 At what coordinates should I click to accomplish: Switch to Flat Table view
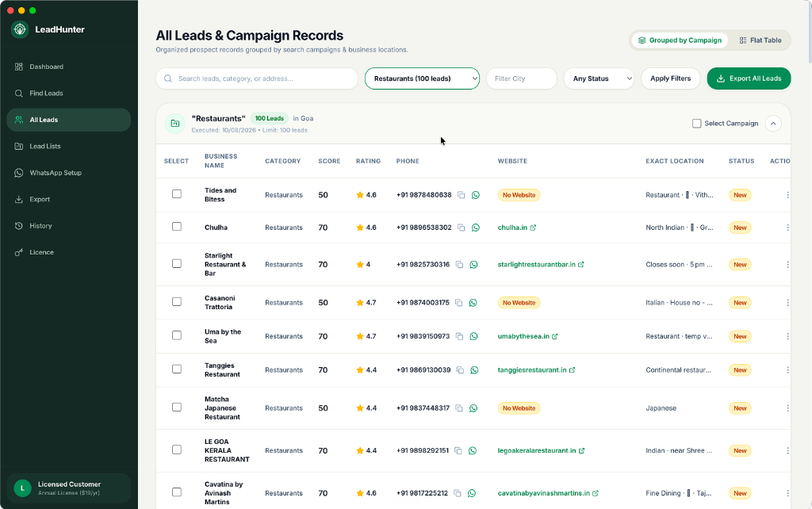[x=760, y=40]
